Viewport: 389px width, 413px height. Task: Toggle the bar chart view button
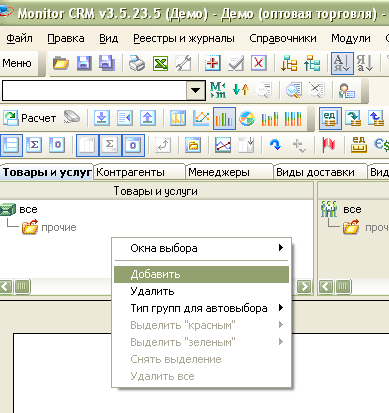pos(224,118)
